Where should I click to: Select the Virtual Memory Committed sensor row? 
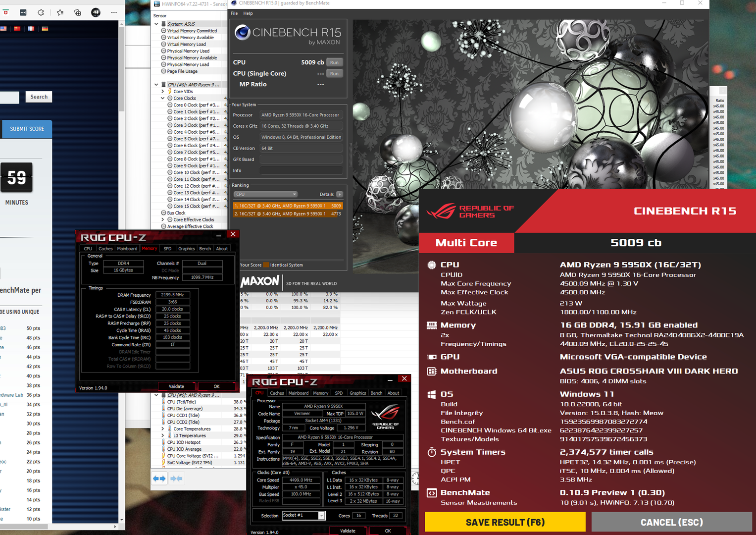[192, 31]
